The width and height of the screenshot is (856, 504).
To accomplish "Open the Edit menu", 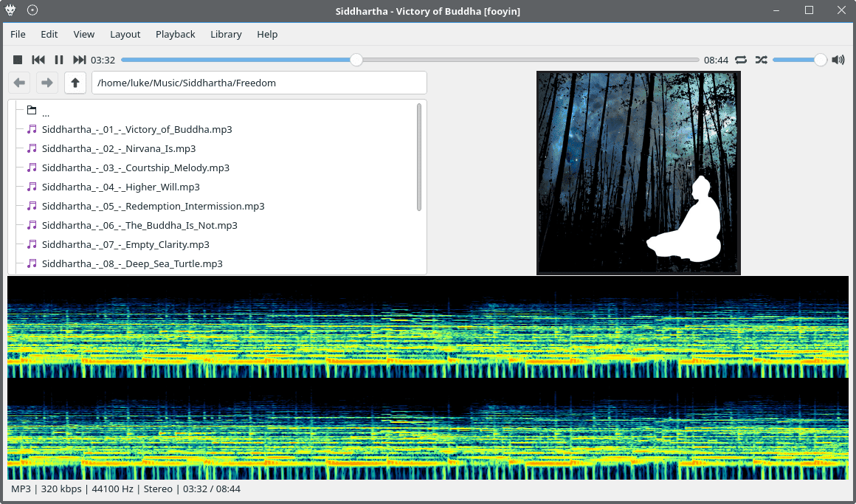I will [x=49, y=34].
